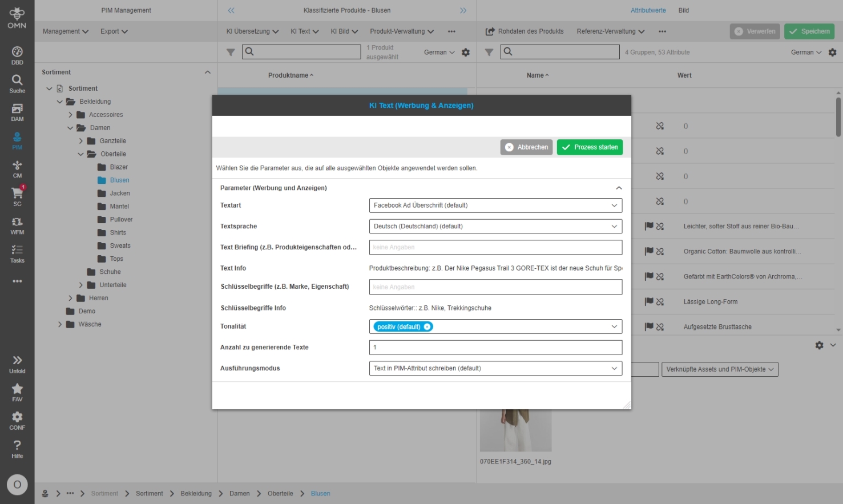Click the Anzahl zu generierende Texte field
This screenshot has width=843, height=504.
pos(495,348)
